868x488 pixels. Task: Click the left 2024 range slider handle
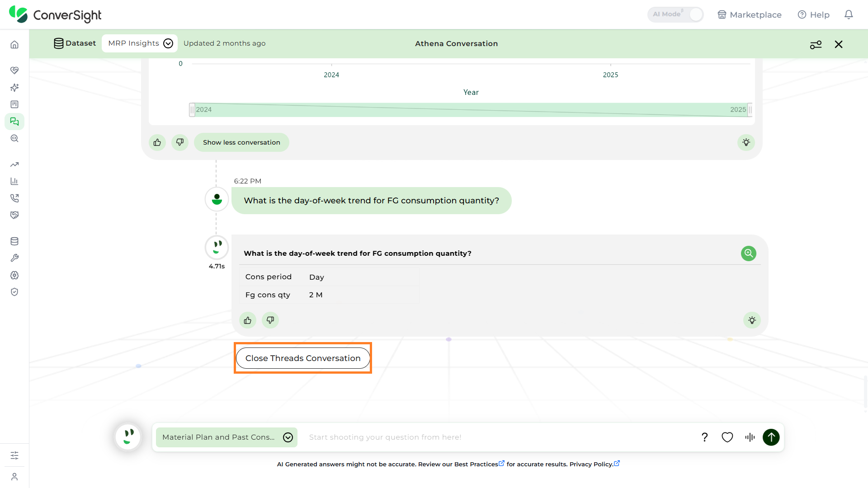[192, 110]
